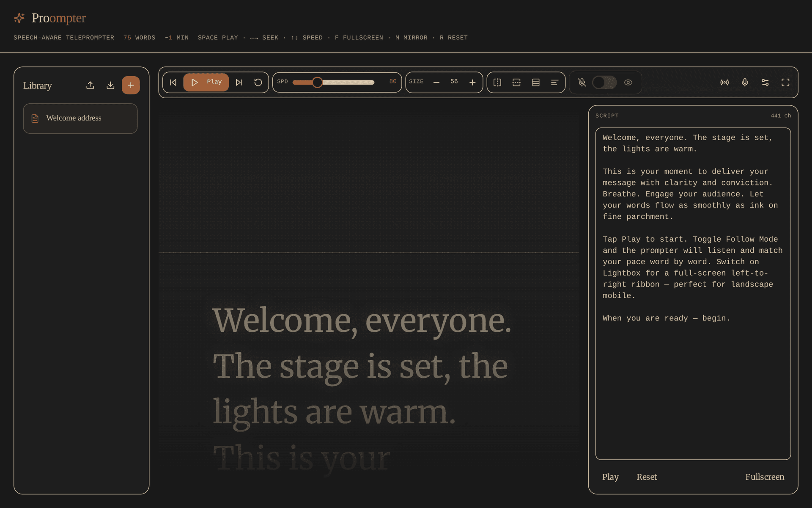Download scripts from the Library
The image size is (812, 508).
point(110,85)
